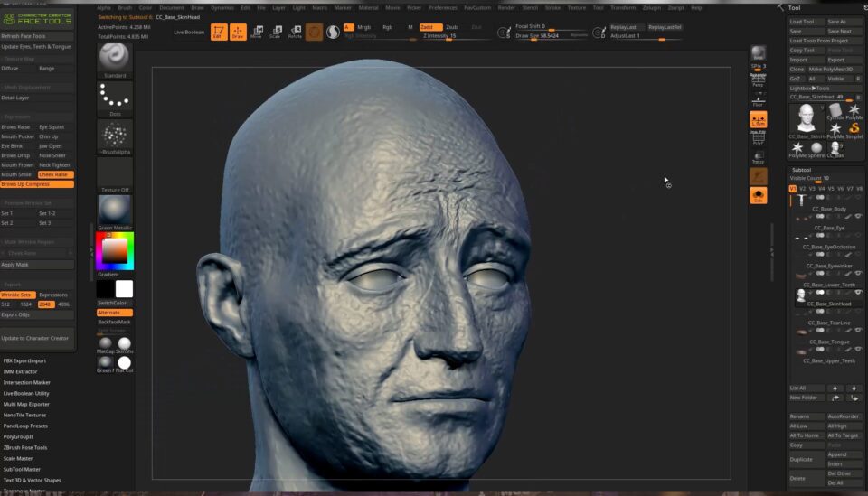868x496 pixels.
Task: Choose the Rotate transform tool
Action: point(295,33)
